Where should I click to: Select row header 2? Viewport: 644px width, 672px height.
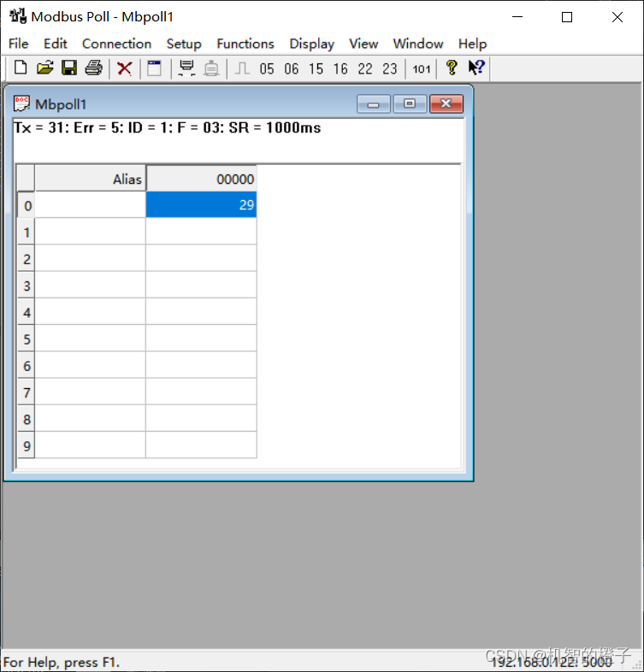[27, 258]
